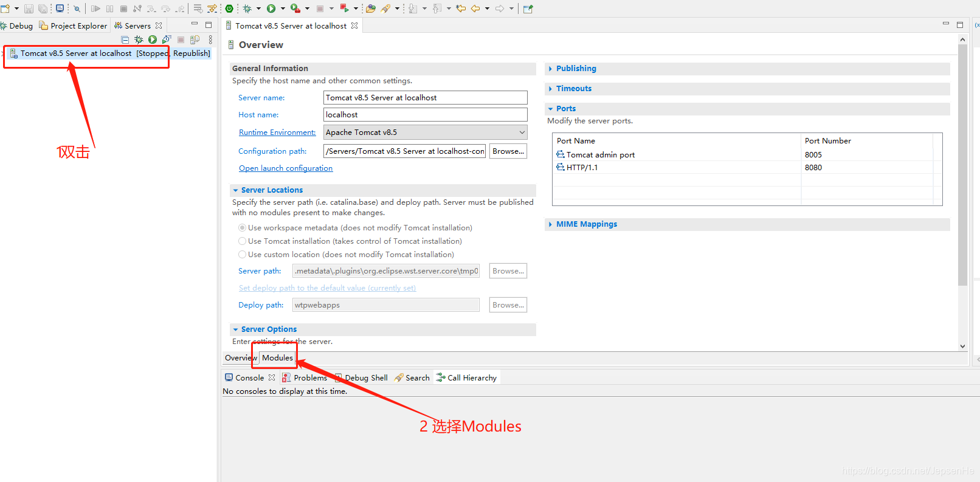
Task: Click the New wizard icon in toolbar
Action: (5, 9)
